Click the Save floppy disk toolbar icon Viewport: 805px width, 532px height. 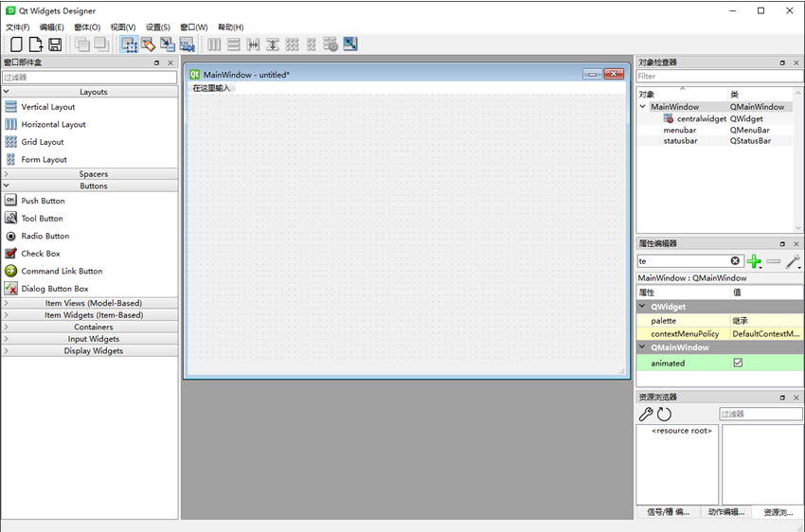pyautogui.click(x=55, y=44)
